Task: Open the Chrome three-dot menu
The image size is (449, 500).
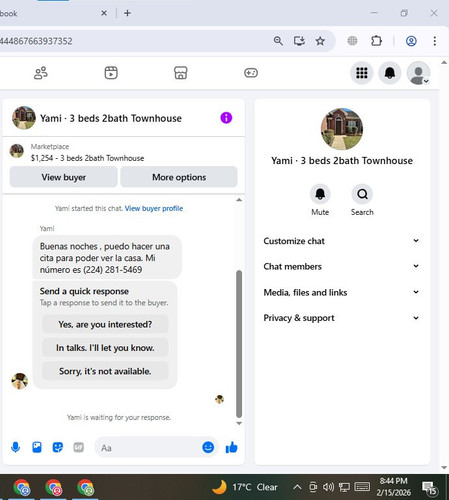Action: pos(435,41)
